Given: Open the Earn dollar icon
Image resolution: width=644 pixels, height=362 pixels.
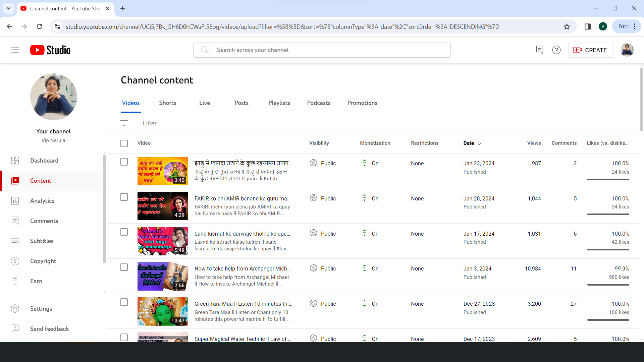Looking at the screenshot, I should 15,281.
